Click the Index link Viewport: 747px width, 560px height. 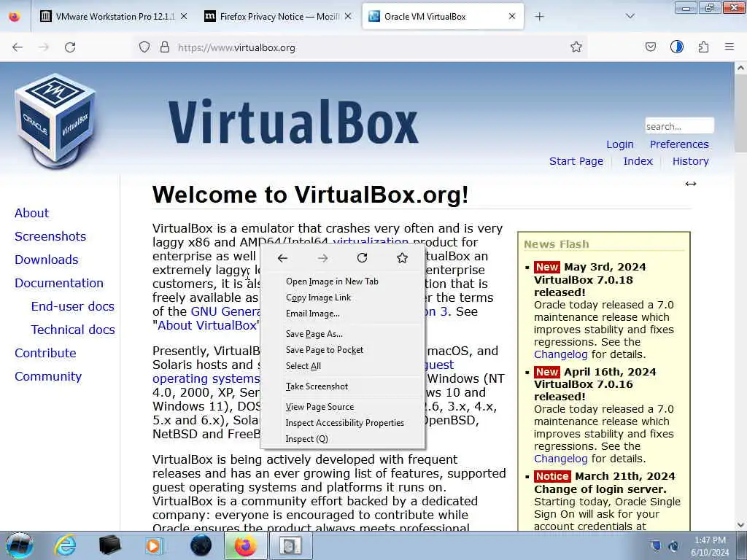[638, 161]
